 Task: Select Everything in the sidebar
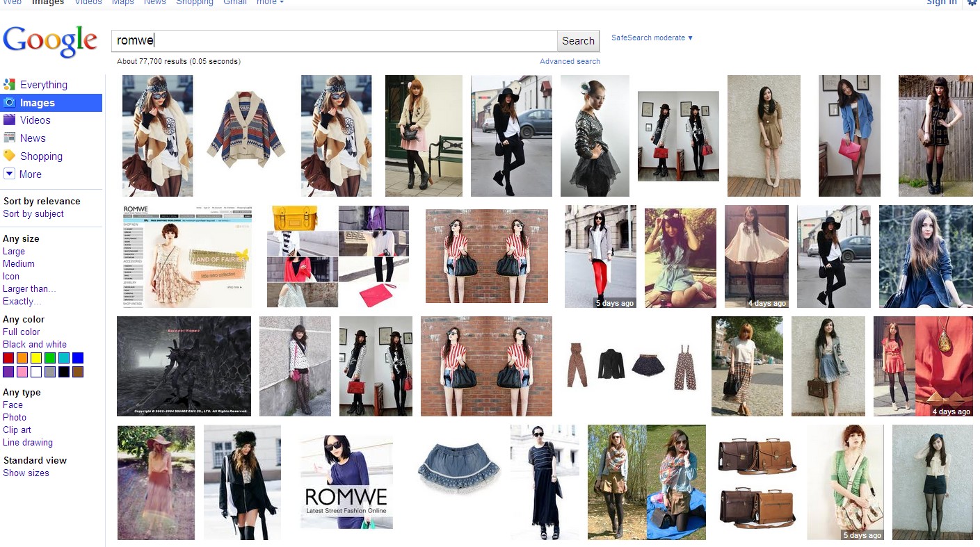pos(44,85)
